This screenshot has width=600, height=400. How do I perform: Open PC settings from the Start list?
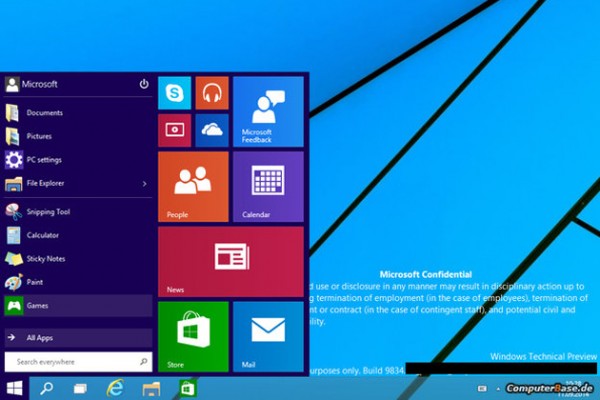tap(44, 159)
